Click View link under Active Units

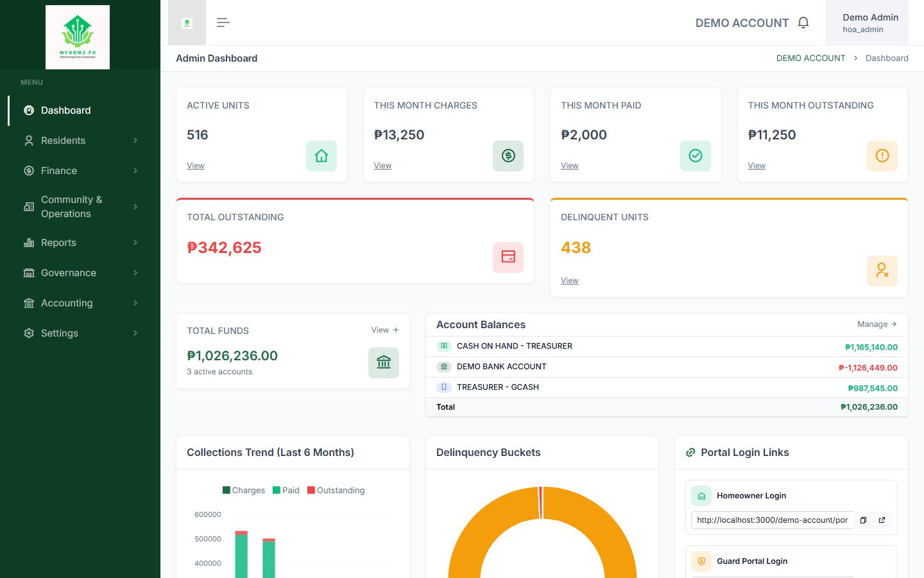click(196, 166)
